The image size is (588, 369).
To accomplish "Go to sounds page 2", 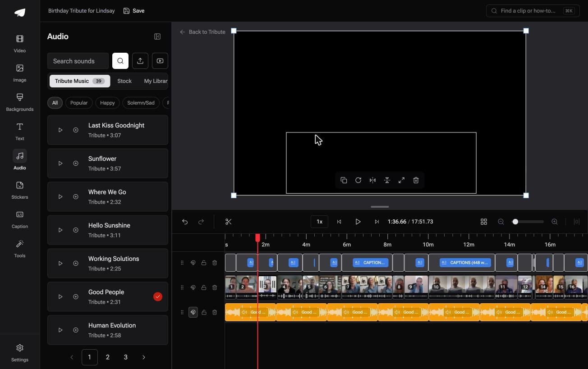I will 107,357.
